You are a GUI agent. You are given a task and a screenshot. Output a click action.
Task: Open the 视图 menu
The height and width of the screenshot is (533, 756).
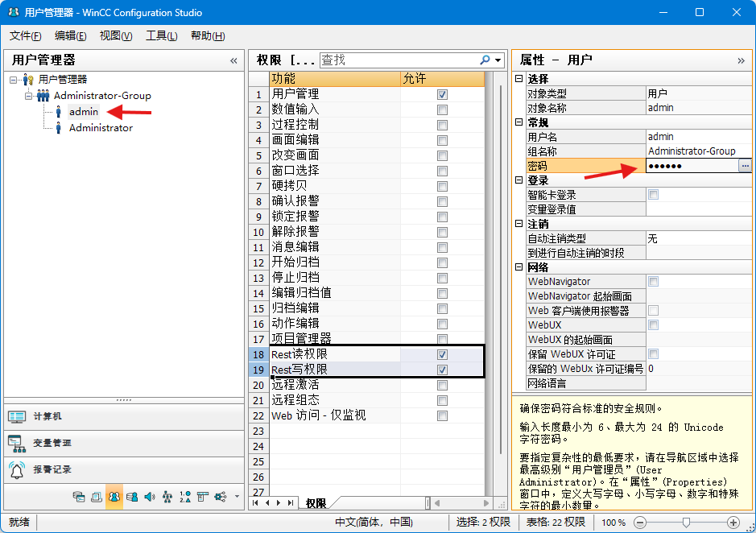(x=116, y=35)
